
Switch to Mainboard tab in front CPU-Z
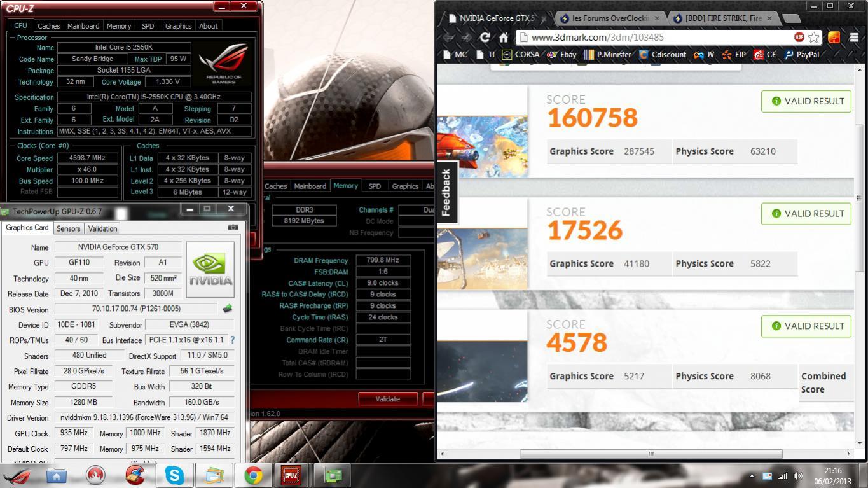point(83,26)
